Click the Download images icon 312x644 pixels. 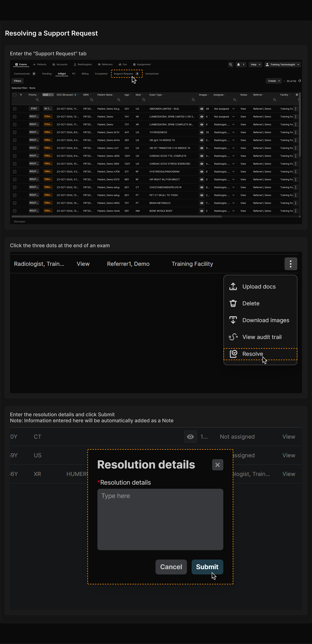[233, 320]
